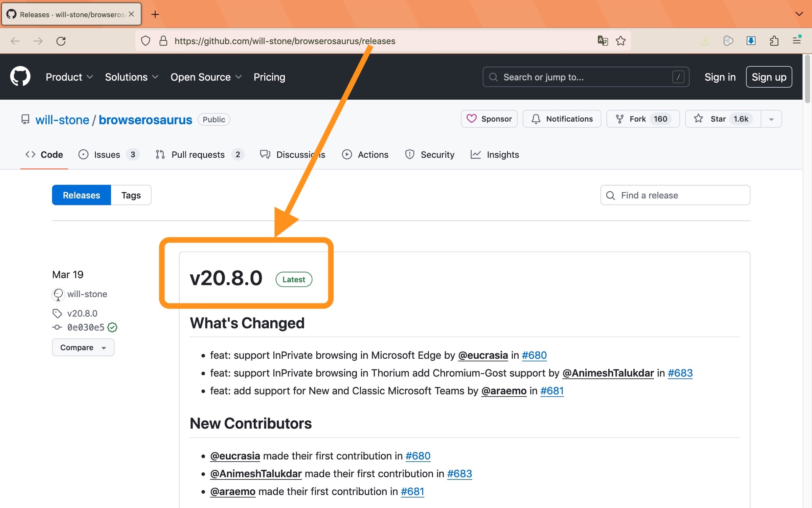812x508 pixels.
Task: Click the tracking protection shield icon
Action: coord(145,41)
